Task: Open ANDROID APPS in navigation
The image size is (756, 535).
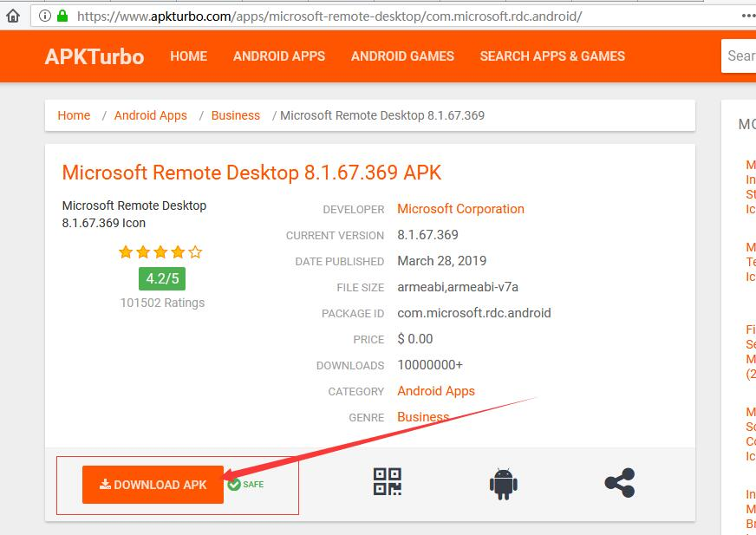Action: 279,56
